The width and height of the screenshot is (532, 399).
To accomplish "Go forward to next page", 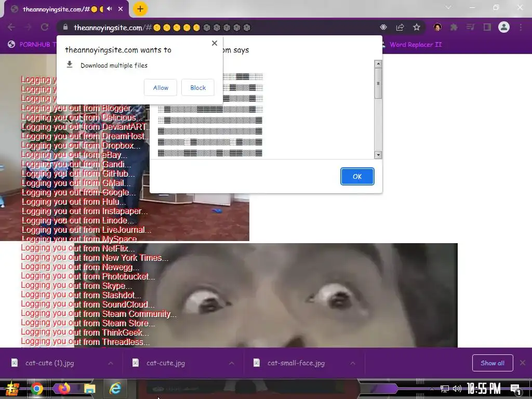I will click(x=28, y=28).
